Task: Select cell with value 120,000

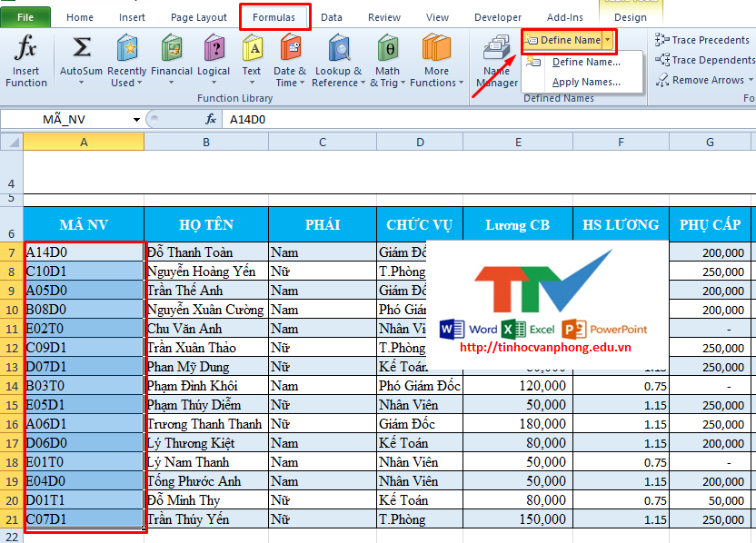Action: [x=518, y=386]
